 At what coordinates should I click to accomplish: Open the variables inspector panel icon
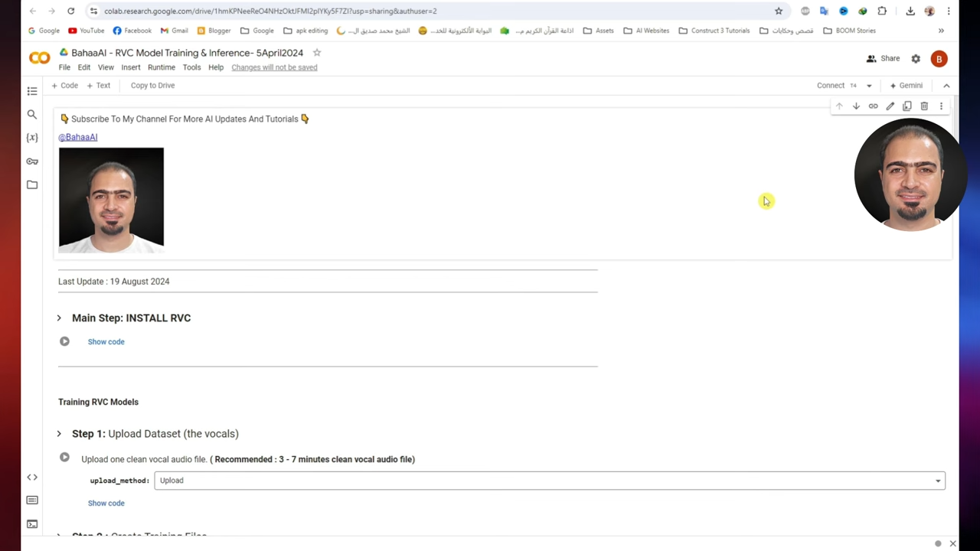pyautogui.click(x=32, y=138)
